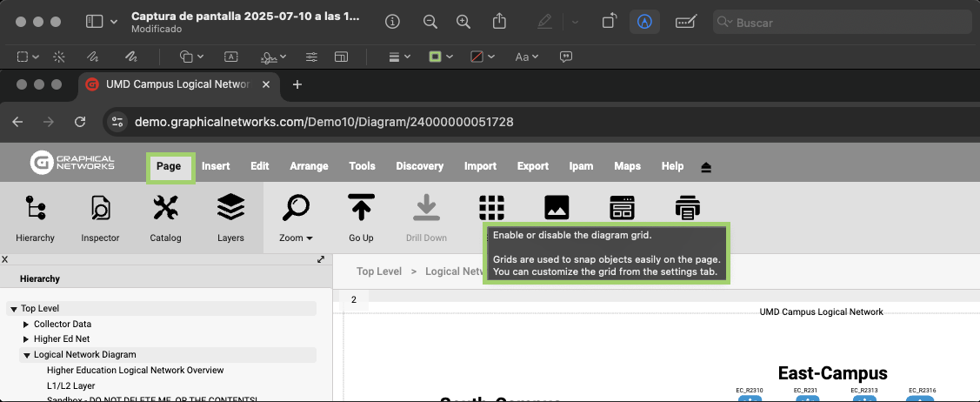The width and height of the screenshot is (980, 402).
Task: Open the Discovery menu tab
Action: pyautogui.click(x=419, y=166)
